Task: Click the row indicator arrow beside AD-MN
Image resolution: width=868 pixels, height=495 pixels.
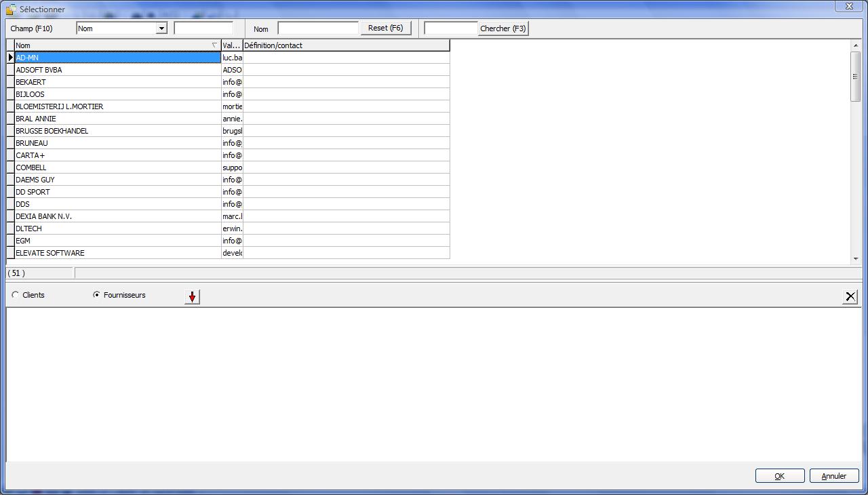Action: 10,58
